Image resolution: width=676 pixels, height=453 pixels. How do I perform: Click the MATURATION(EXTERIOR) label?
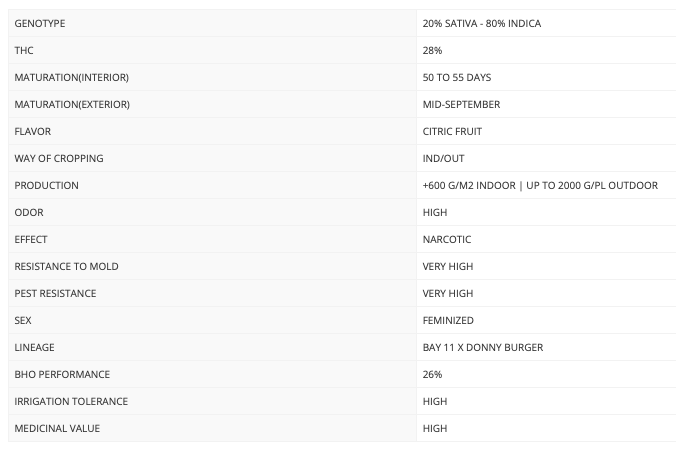[x=73, y=104]
